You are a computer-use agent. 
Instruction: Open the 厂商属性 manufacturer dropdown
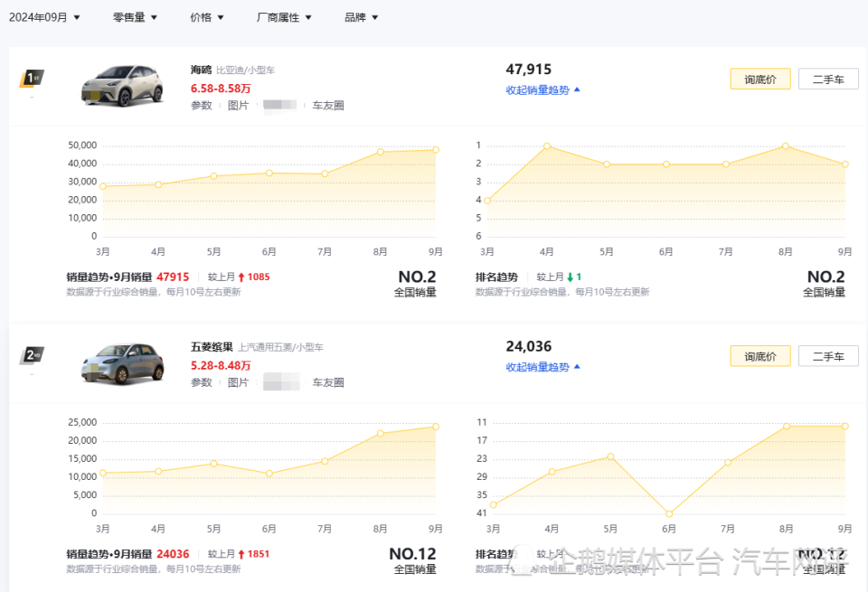283,16
